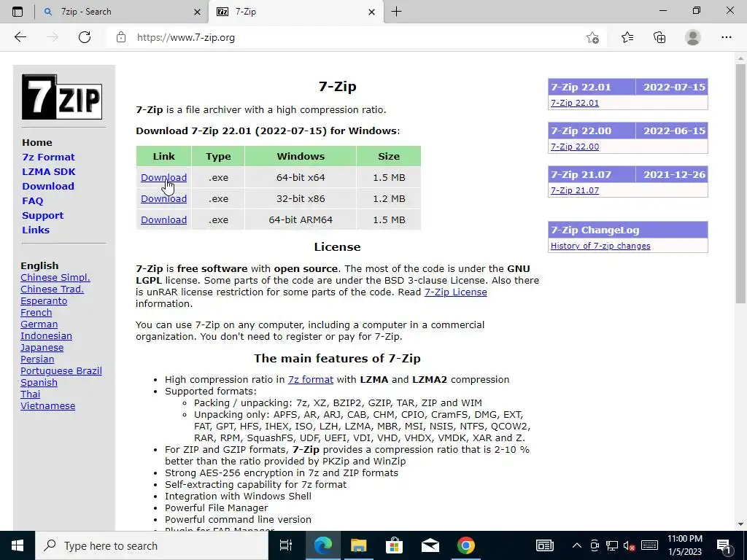
Task: Open the notification center icon
Action: tap(724, 545)
